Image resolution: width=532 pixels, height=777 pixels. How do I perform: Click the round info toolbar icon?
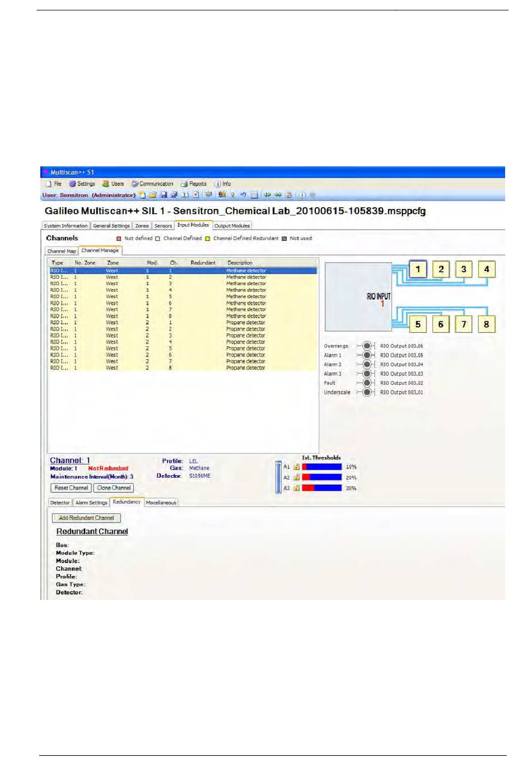tap(302, 195)
